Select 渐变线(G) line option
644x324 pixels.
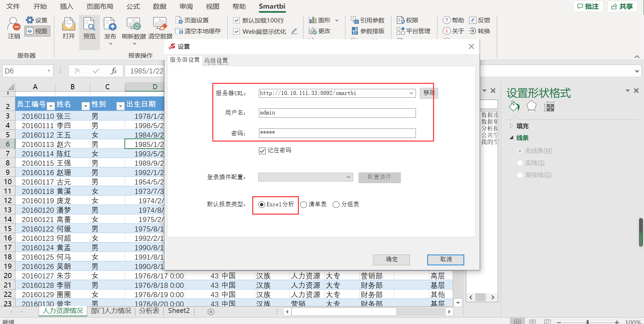click(x=520, y=175)
